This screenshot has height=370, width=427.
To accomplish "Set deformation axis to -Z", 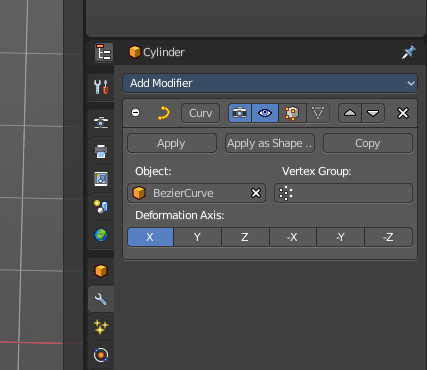I will 388,237.
